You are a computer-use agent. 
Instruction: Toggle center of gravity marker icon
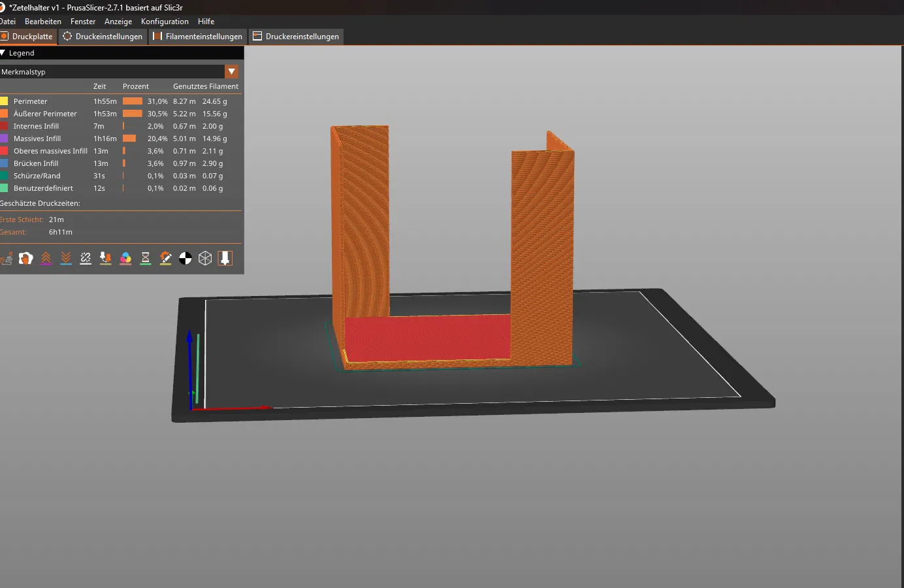pyautogui.click(x=186, y=259)
